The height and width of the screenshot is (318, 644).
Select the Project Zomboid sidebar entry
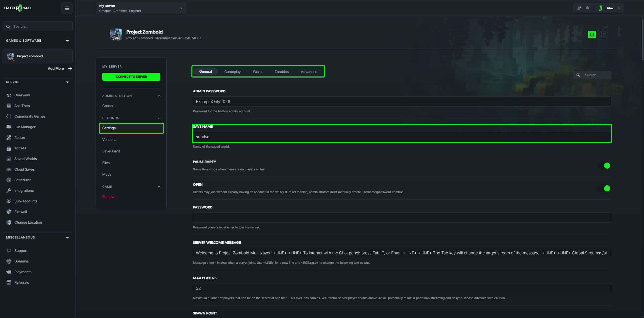[38, 56]
